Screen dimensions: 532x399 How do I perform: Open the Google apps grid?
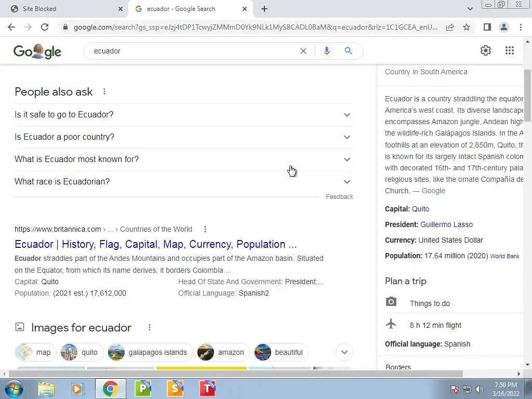(509, 50)
